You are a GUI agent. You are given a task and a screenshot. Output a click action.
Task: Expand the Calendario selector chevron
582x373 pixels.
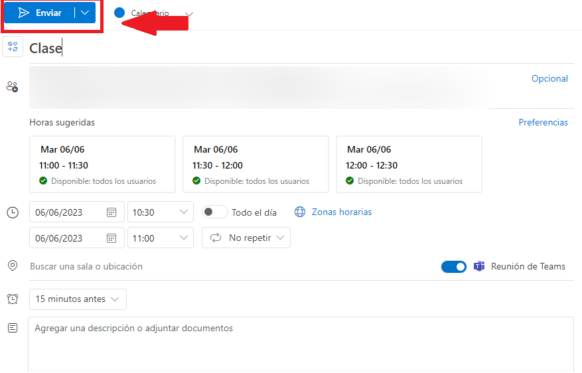pos(189,14)
